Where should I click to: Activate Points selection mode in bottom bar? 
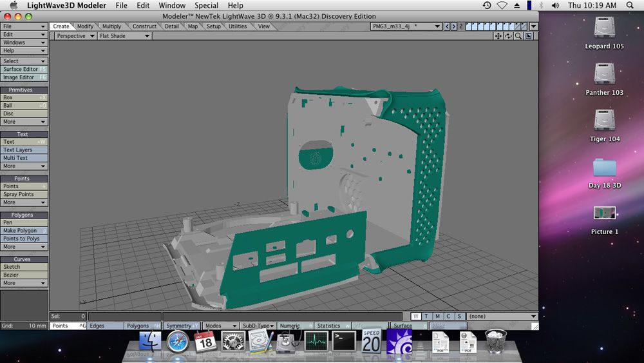(x=68, y=326)
